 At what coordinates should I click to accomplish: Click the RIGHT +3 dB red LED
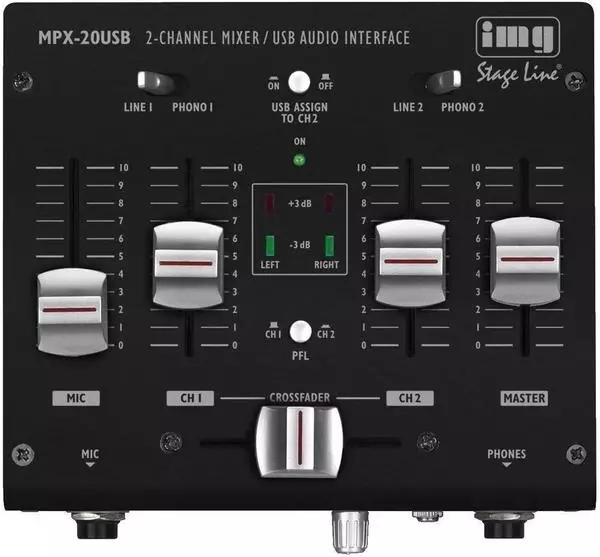(x=329, y=204)
